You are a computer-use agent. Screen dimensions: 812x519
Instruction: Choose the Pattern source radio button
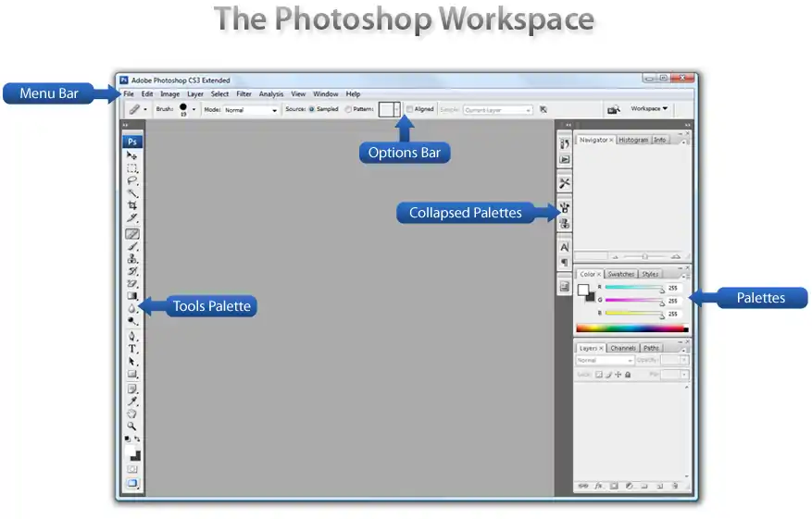click(348, 109)
